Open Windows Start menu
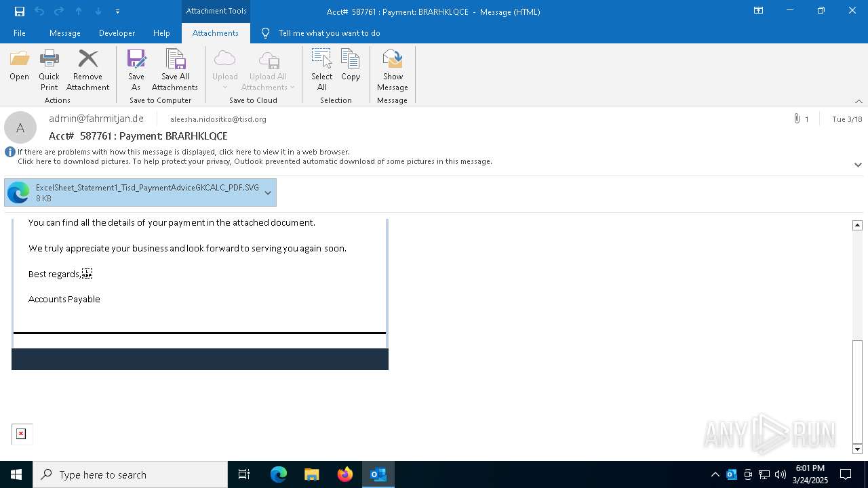The width and height of the screenshot is (868, 488). click(x=16, y=474)
